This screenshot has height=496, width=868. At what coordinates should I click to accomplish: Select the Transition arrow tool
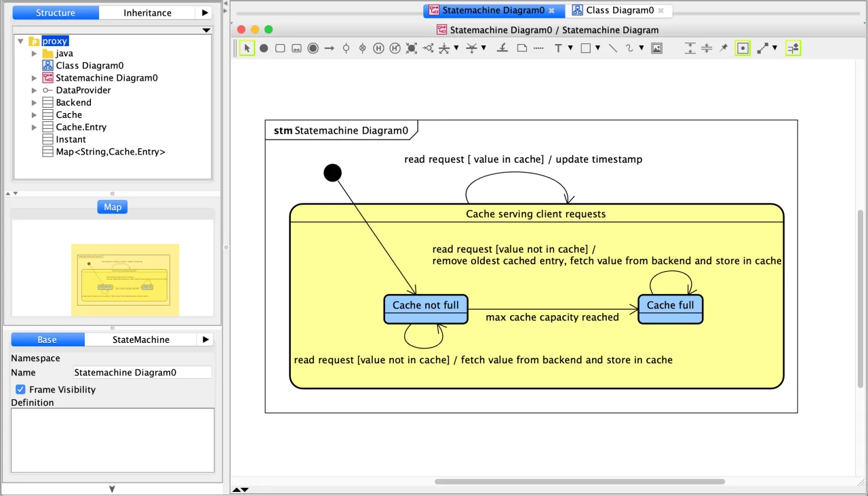pos(330,48)
